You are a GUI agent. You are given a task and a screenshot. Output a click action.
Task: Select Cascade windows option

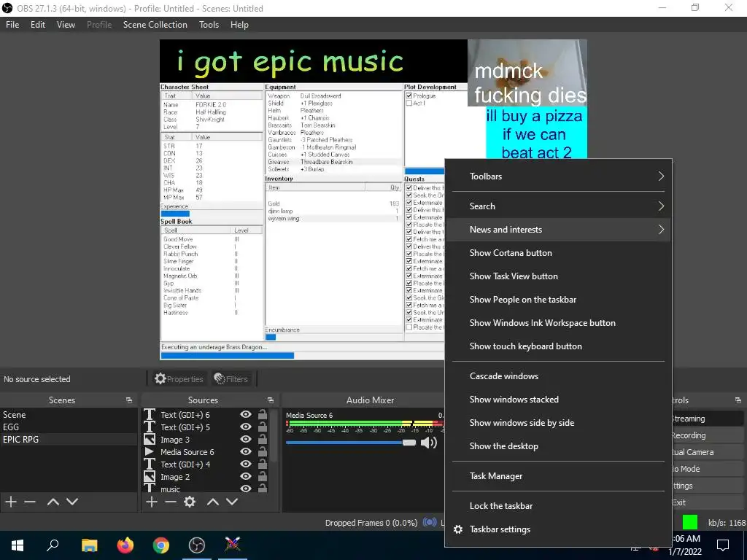[x=558, y=376]
